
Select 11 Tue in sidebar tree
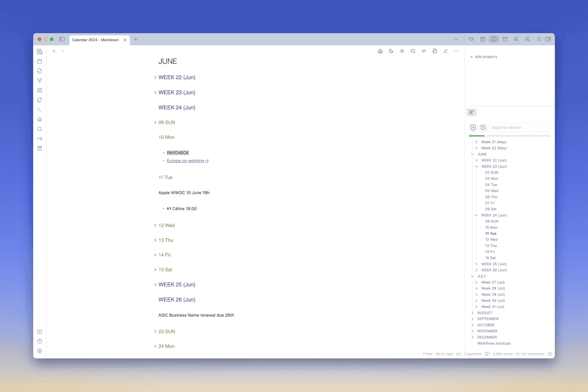tap(490, 233)
